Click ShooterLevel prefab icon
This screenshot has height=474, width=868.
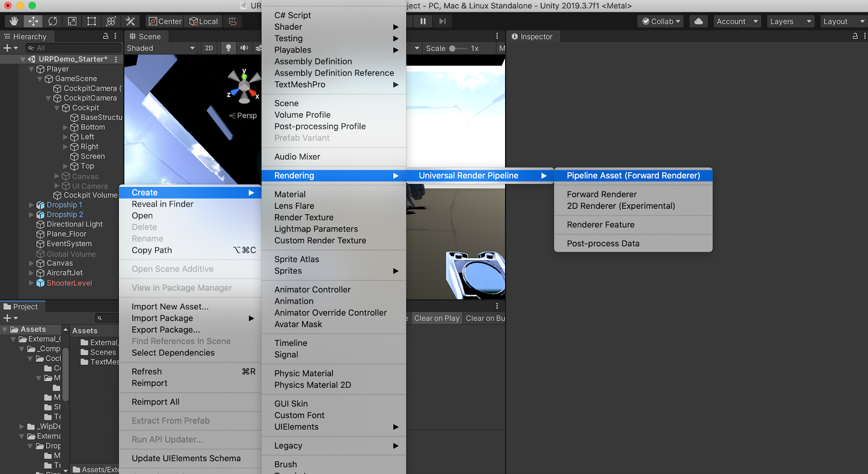click(40, 283)
